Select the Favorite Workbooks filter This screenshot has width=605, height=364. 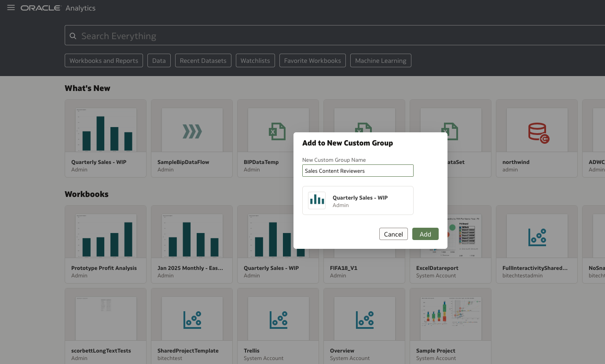pos(312,61)
